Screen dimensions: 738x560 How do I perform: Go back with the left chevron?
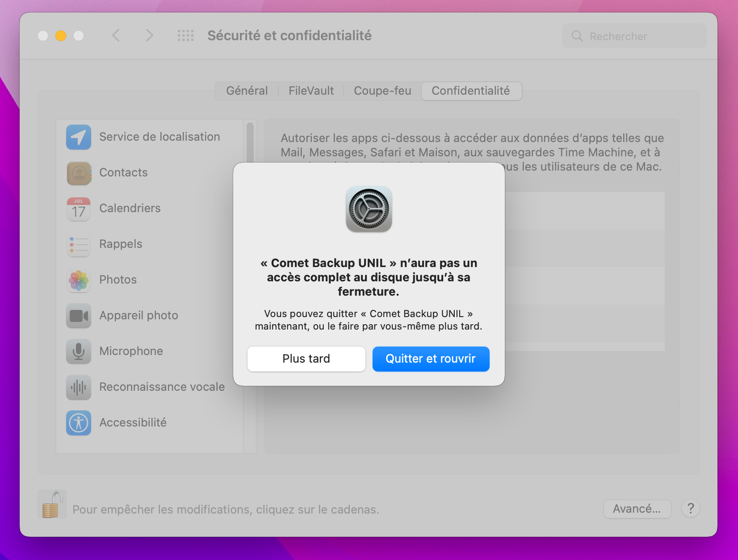(x=116, y=36)
